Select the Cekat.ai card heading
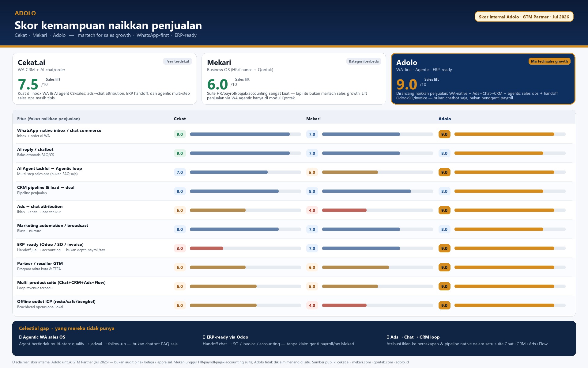 [32, 63]
